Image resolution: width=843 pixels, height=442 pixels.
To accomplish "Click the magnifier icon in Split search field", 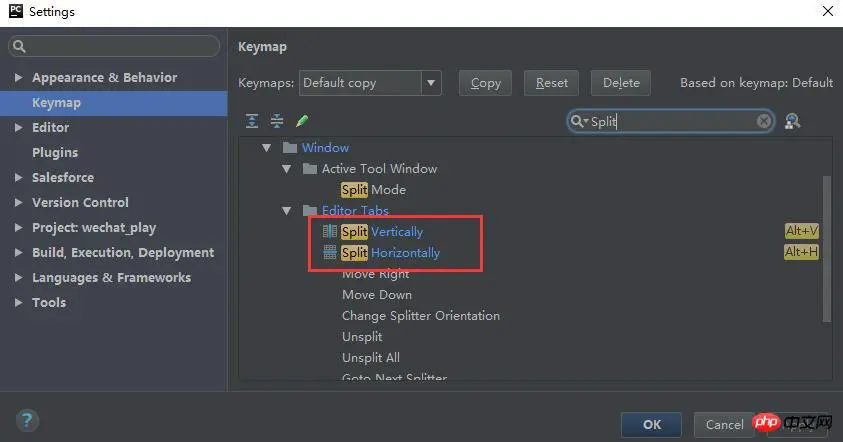I will (x=578, y=121).
